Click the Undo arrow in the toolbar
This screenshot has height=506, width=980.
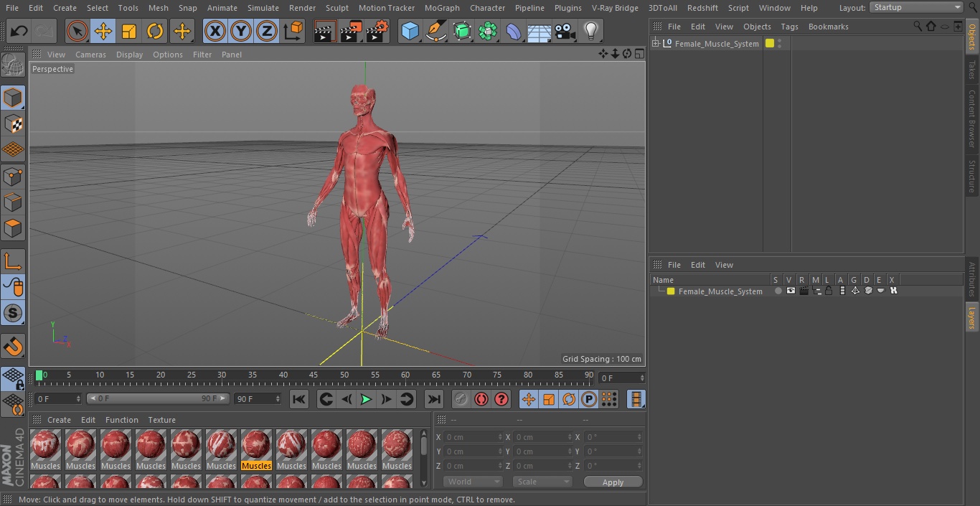click(x=19, y=31)
